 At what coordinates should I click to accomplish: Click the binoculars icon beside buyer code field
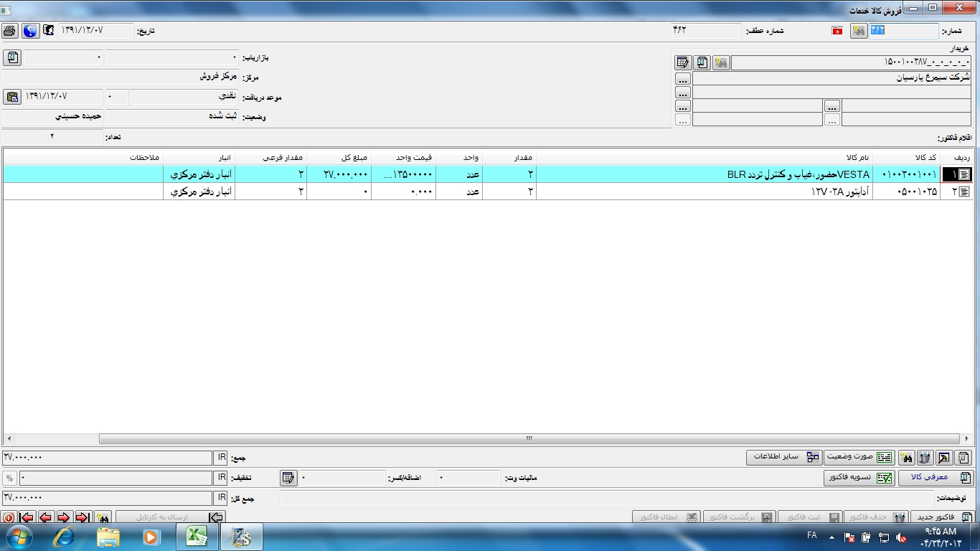(x=721, y=62)
